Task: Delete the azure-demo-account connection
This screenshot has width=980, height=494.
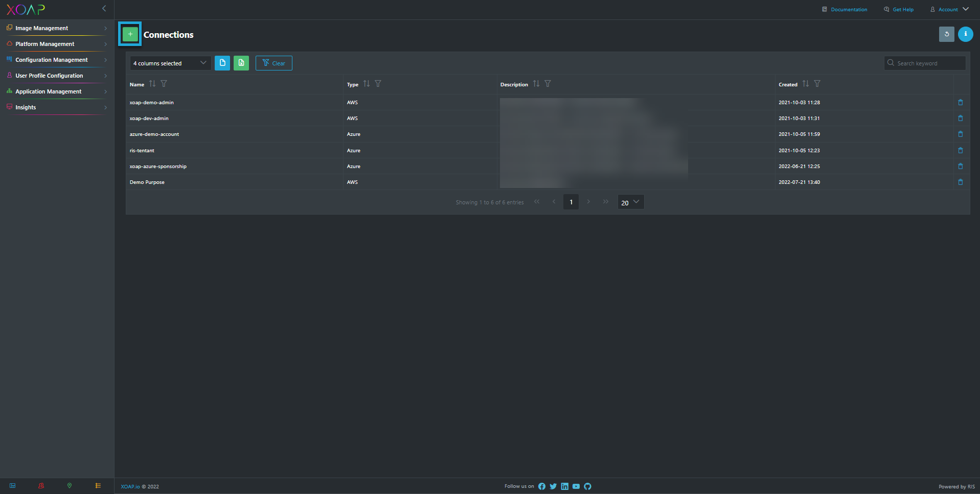Action: [x=961, y=134]
